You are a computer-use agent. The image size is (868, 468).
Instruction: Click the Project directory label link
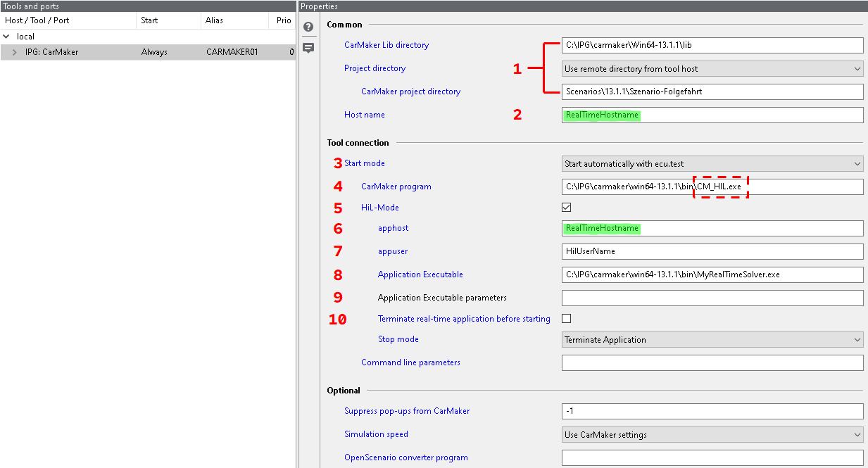coord(375,68)
